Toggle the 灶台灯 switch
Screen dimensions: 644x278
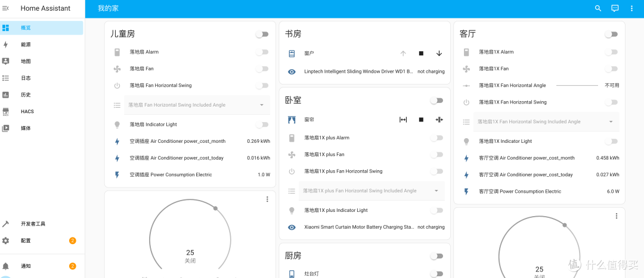[436, 273]
